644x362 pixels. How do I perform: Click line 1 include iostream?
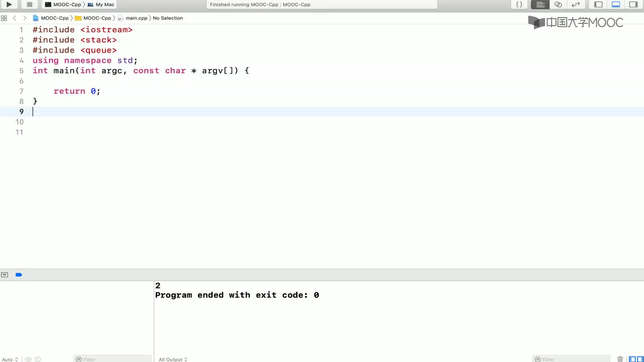[83, 30]
